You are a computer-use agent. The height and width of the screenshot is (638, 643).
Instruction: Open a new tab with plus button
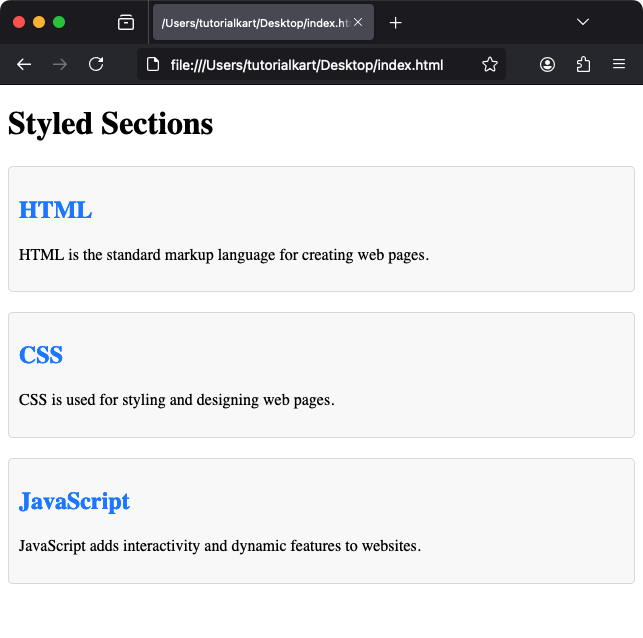[x=395, y=23]
